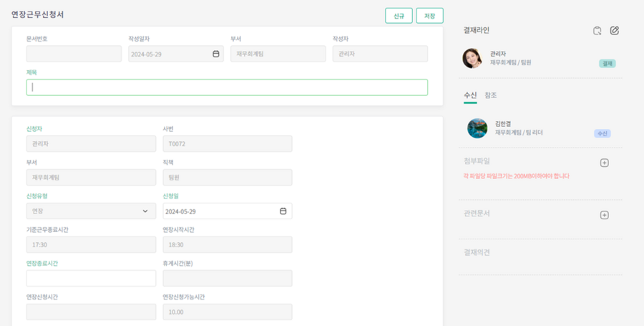Click the 결재라인 edit pencil icon

coord(614,31)
